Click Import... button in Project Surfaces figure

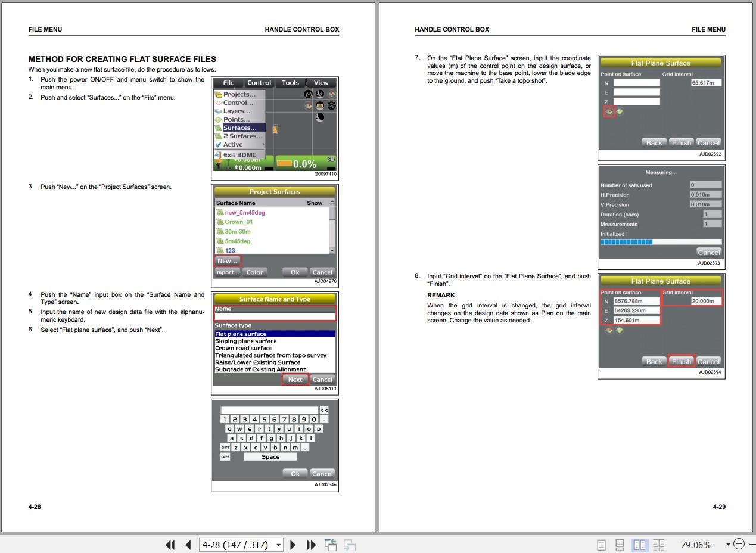227,272
